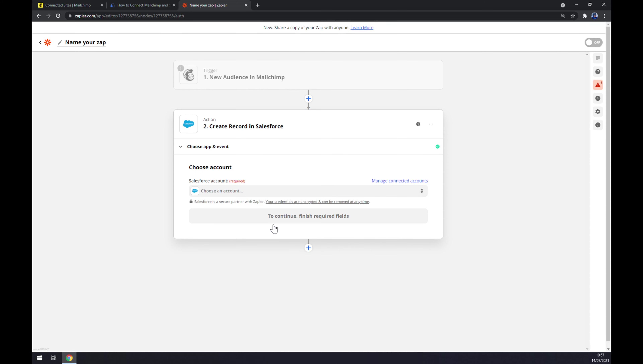643x364 pixels.
Task: Open help for the Create Record step
Action: (418, 124)
